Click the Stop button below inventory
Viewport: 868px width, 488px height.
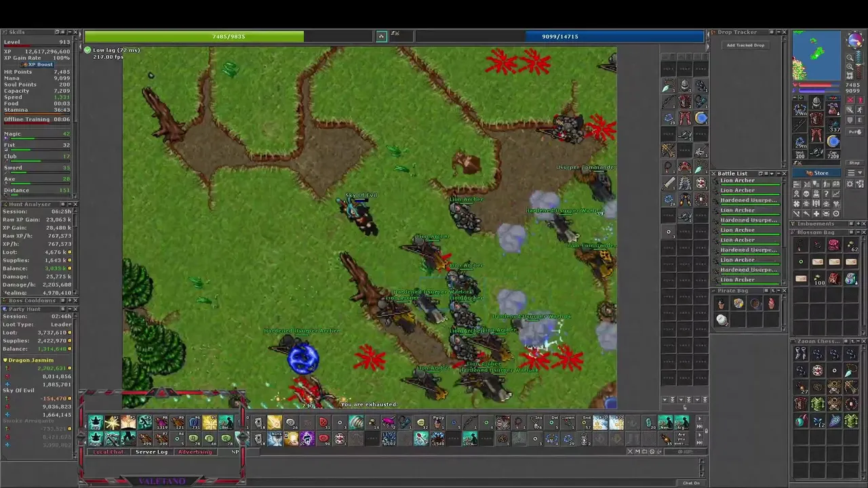854,163
